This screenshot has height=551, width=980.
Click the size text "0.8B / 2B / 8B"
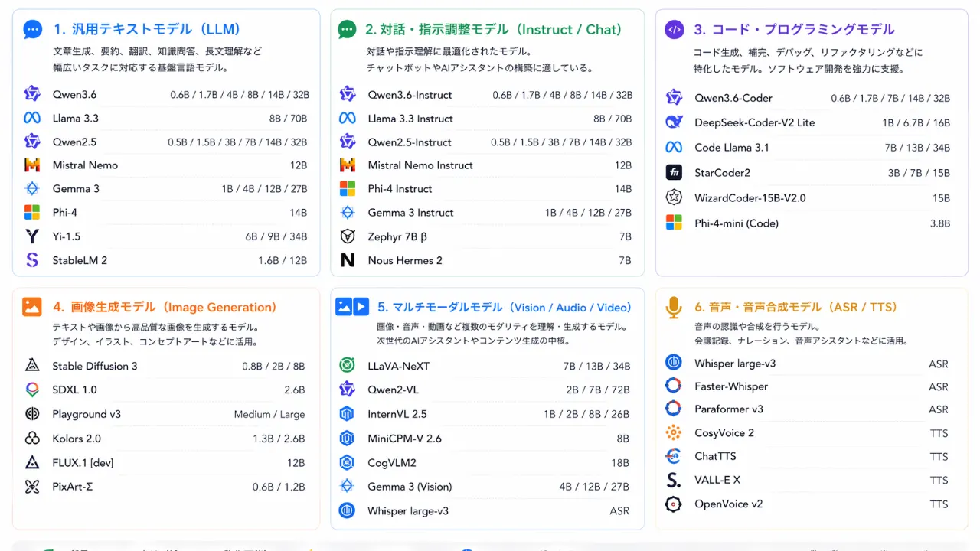(273, 366)
